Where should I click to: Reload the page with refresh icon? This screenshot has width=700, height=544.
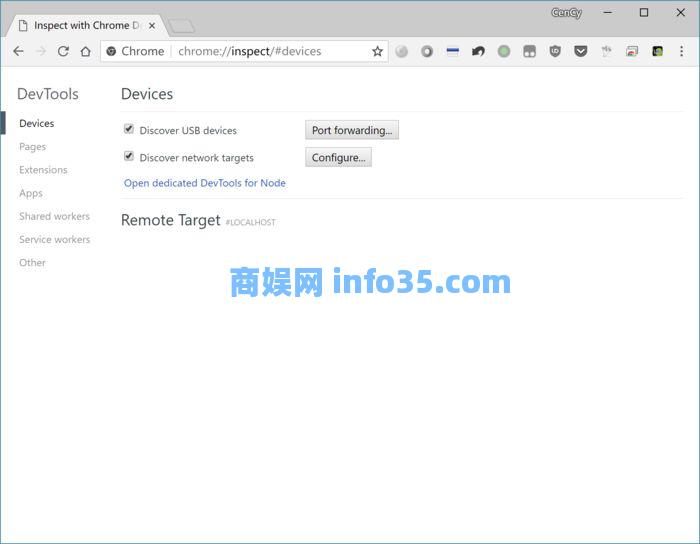pyautogui.click(x=63, y=51)
